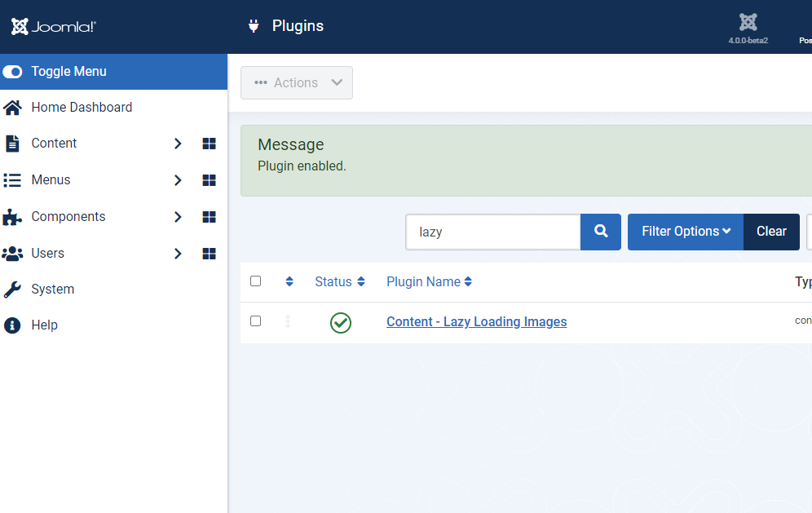This screenshot has height=513, width=812.
Task: Click the Content file icon
Action: 12,144
